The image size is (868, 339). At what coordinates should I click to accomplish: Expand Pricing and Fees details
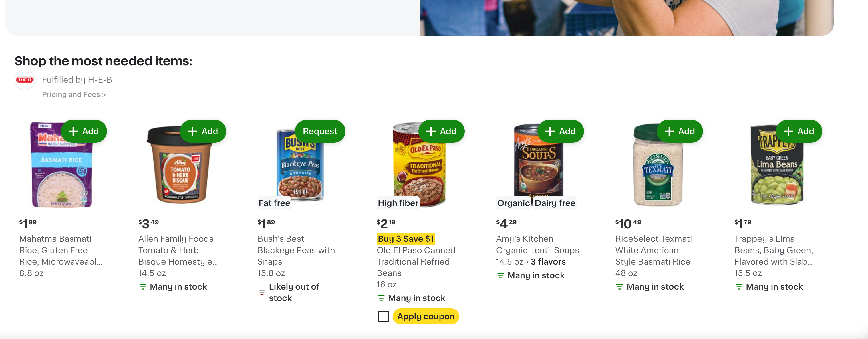point(74,94)
